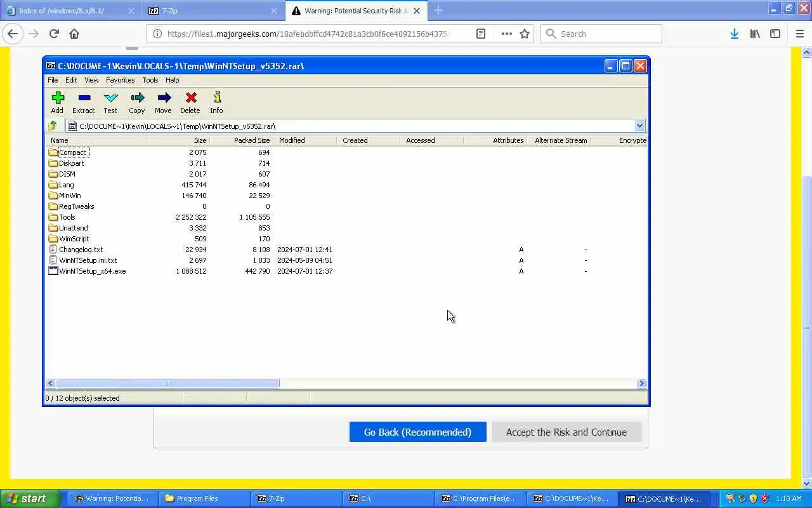Select the Lang folder
This screenshot has height=508, width=812.
tap(62, 185)
